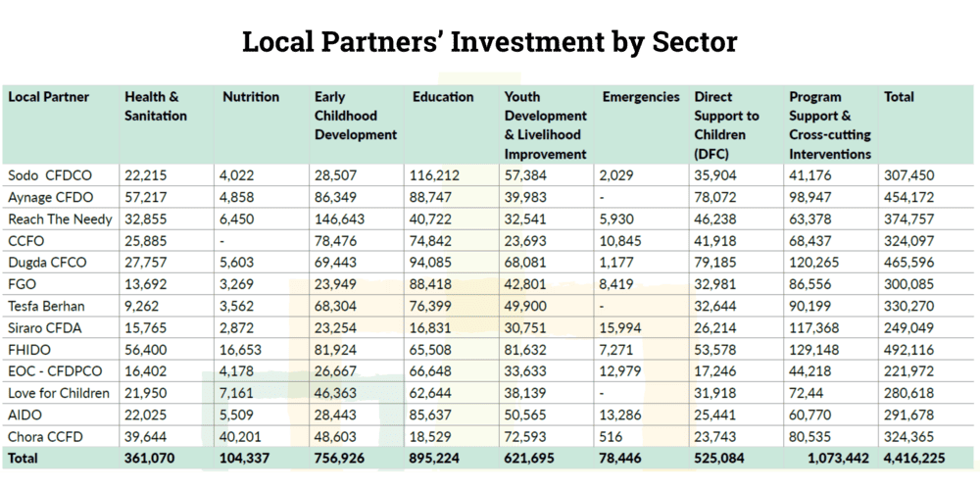The height and width of the screenshot is (490, 980).
Task: Select the Health & Sanitation column header
Action: tap(152, 106)
